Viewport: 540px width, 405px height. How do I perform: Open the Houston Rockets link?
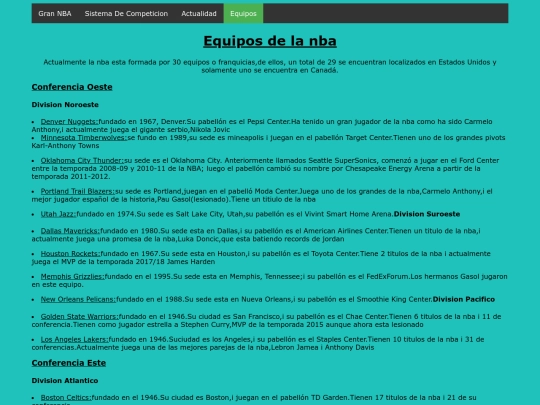[x=70, y=254]
